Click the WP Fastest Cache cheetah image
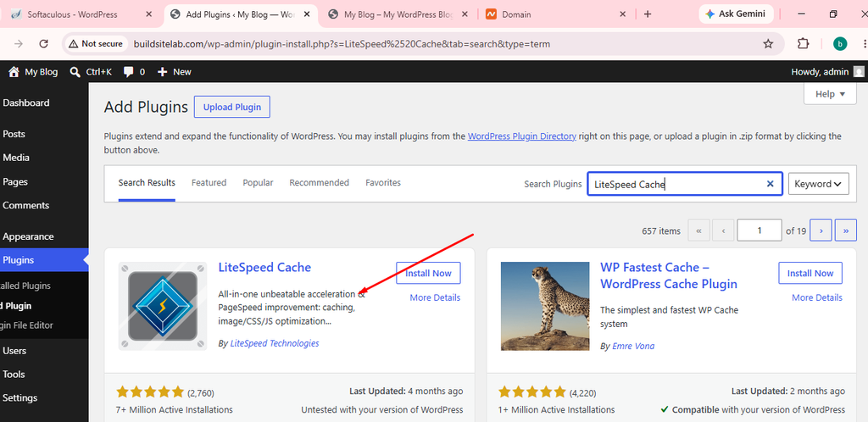The height and width of the screenshot is (422, 868). pyautogui.click(x=545, y=306)
